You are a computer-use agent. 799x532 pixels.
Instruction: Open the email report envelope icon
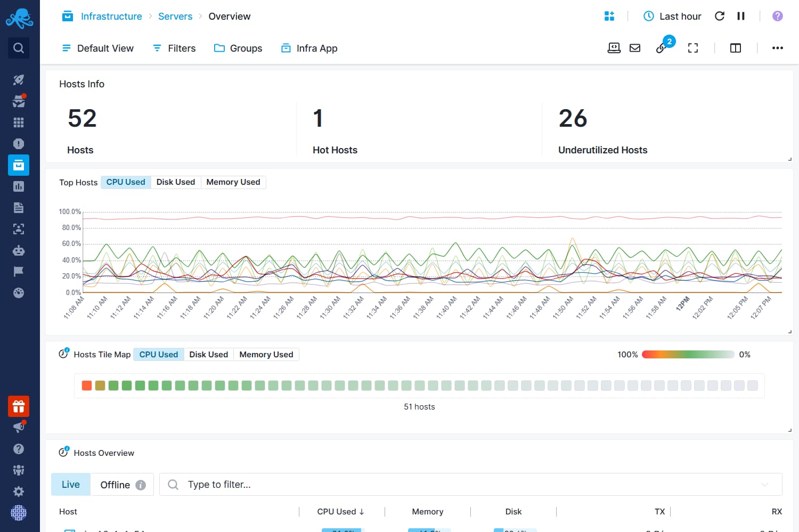tap(635, 48)
